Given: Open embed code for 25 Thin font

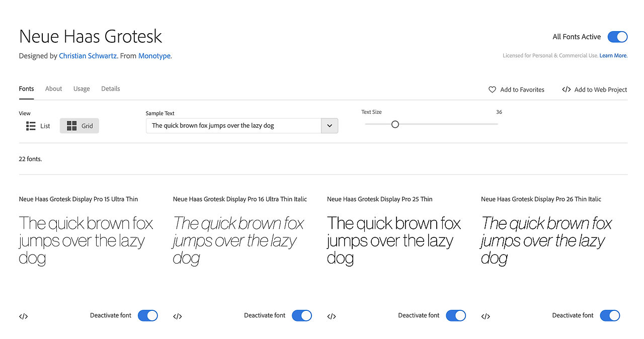Looking at the screenshot, I should pyautogui.click(x=331, y=316).
